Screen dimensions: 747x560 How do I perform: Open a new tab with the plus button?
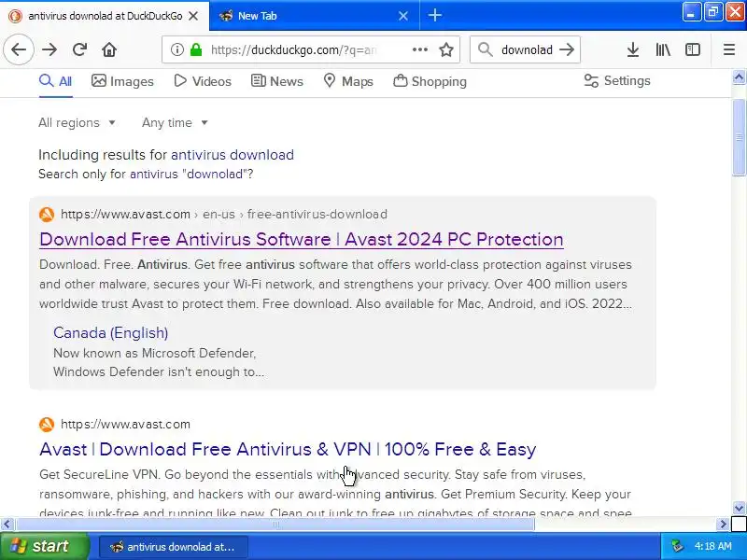coord(434,15)
